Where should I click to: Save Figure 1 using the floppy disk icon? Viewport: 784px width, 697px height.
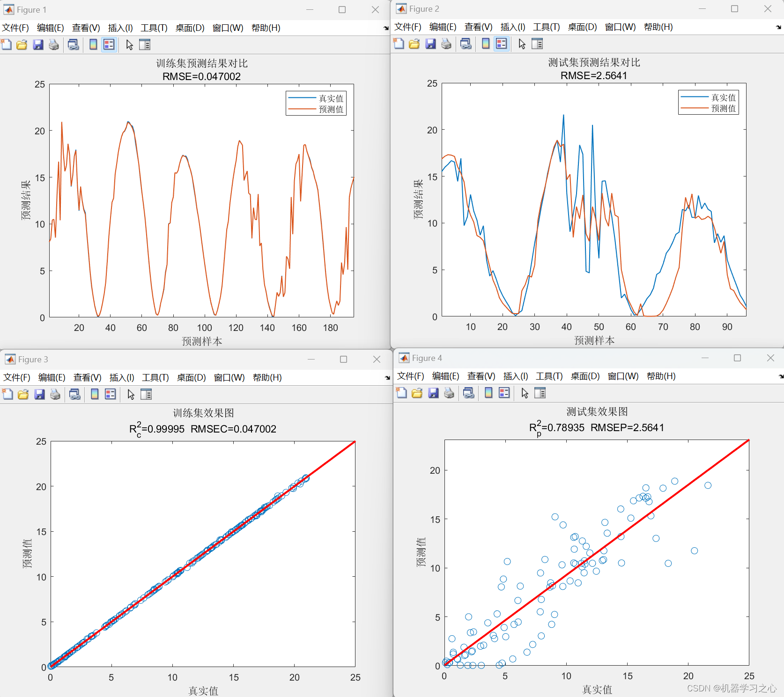pos(38,44)
